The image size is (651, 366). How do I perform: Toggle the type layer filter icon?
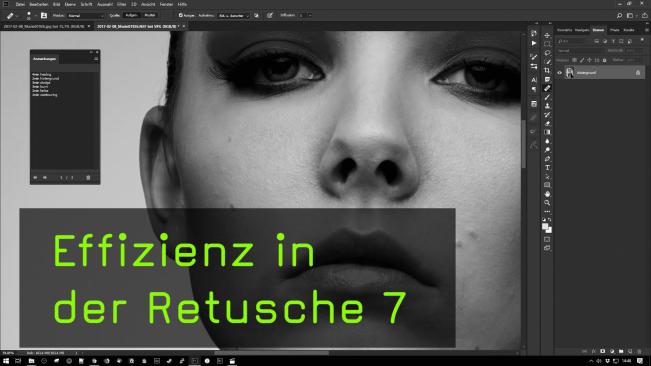pos(613,41)
